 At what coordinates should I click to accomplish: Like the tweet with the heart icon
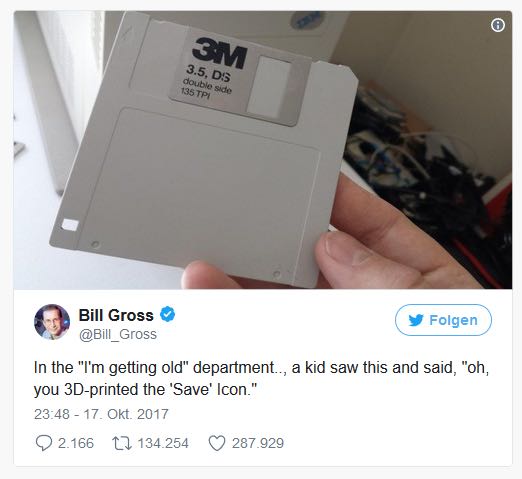tap(217, 443)
